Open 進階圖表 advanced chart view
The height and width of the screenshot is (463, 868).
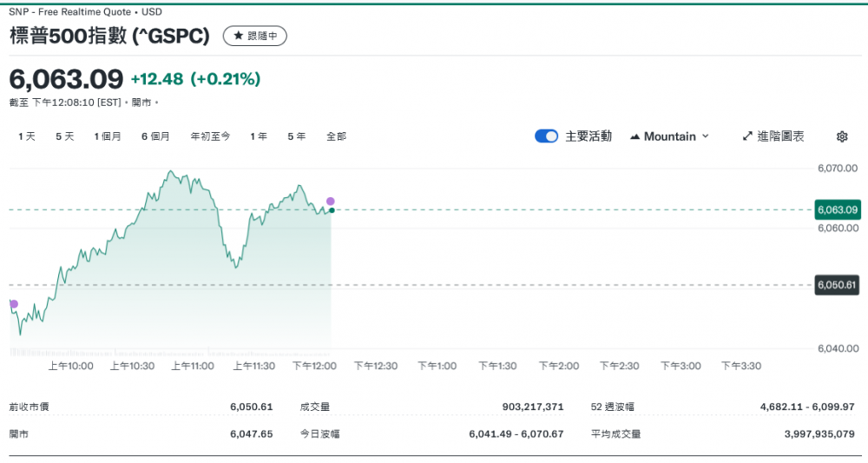773,136
